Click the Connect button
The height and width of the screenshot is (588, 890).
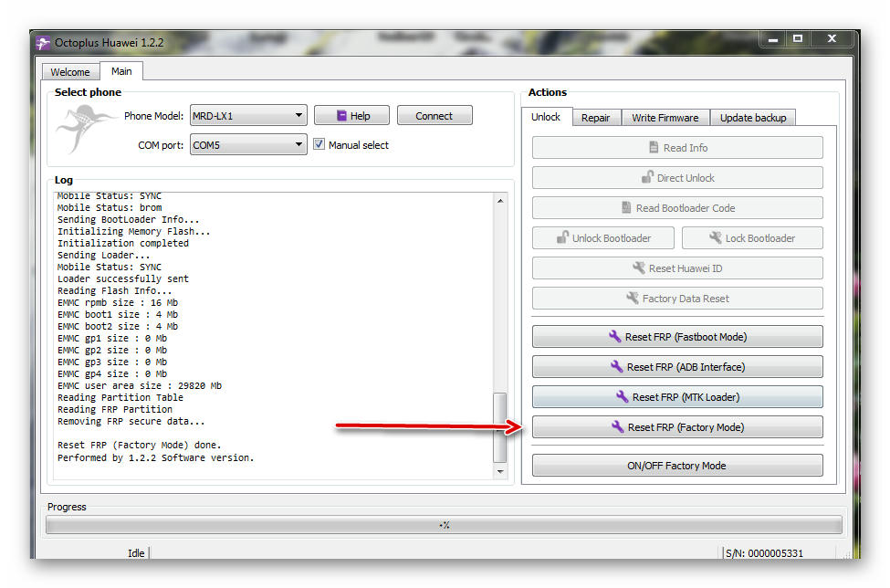pyautogui.click(x=435, y=116)
